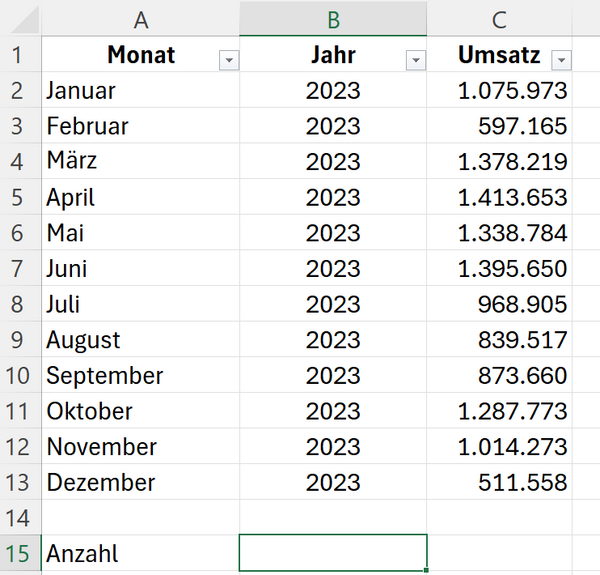Select row 1 header
This screenshot has height=575, width=600.
coord(17,55)
